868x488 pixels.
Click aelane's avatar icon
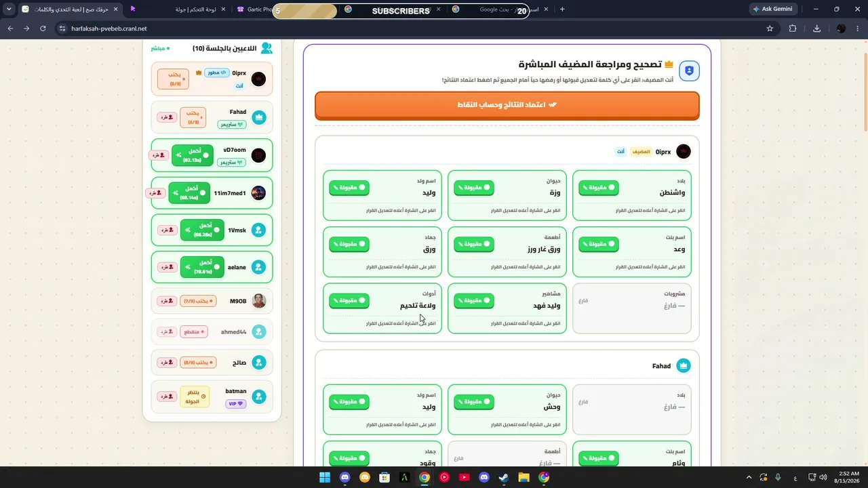(258, 268)
